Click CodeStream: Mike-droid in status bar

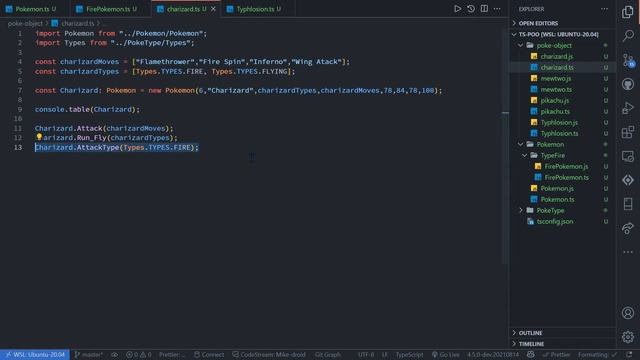click(269, 355)
